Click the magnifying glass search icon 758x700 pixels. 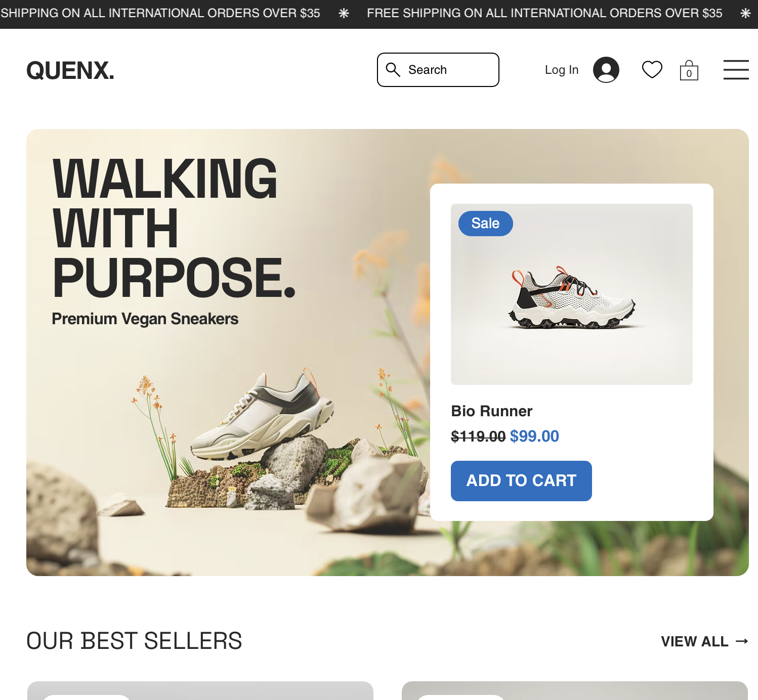click(x=393, y=70)
